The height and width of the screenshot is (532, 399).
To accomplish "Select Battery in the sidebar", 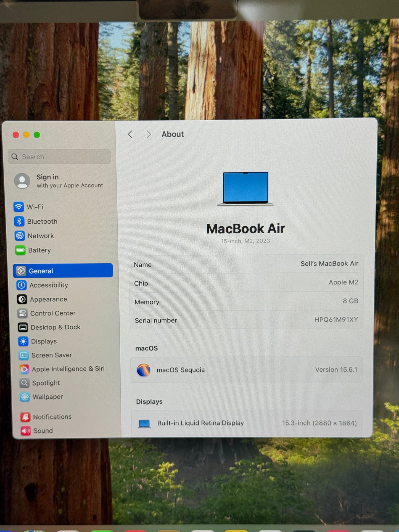I will pyautogui.click(x=39, y=250).
